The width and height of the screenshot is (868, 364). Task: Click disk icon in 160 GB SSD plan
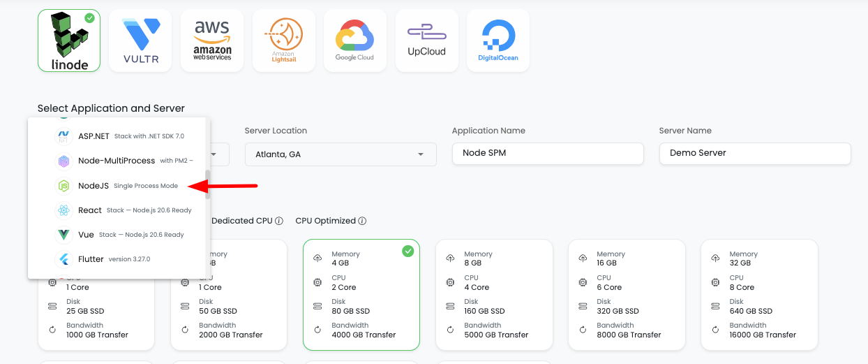[450, 306]
